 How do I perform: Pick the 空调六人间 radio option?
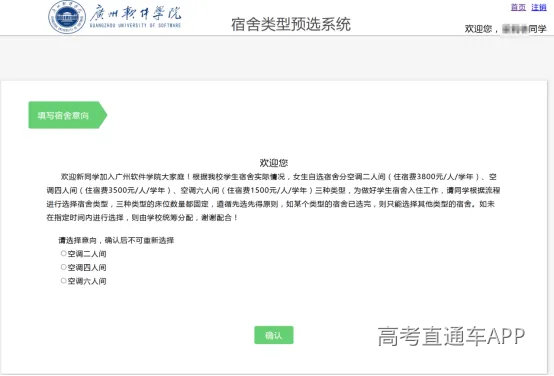(x=64, y=281)
